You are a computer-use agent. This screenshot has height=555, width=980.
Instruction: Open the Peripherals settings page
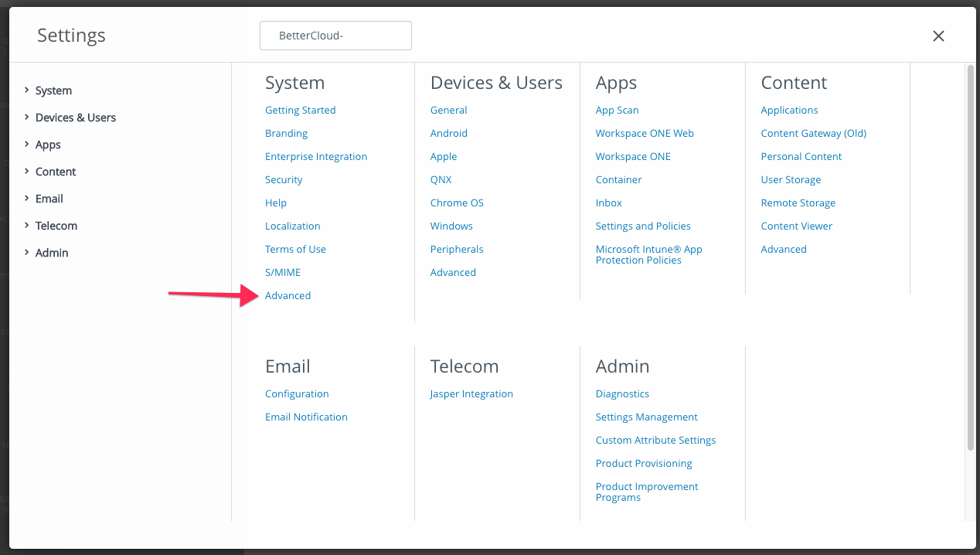457,249
